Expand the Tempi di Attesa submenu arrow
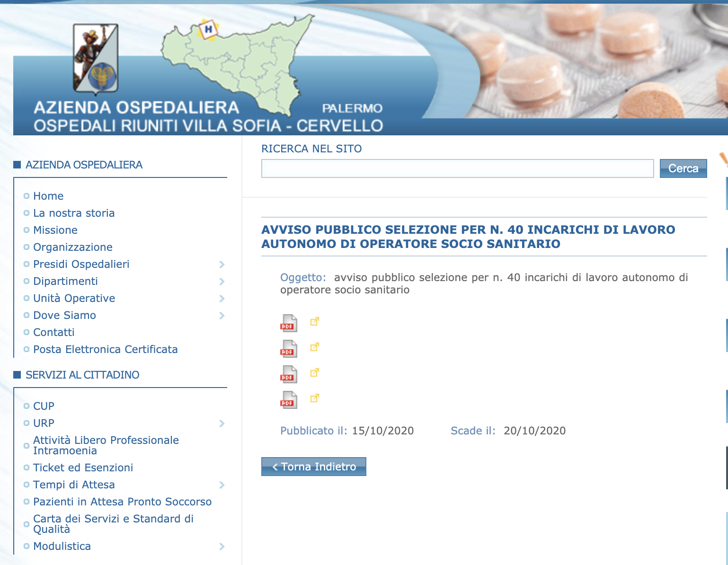 pos(222,485)
